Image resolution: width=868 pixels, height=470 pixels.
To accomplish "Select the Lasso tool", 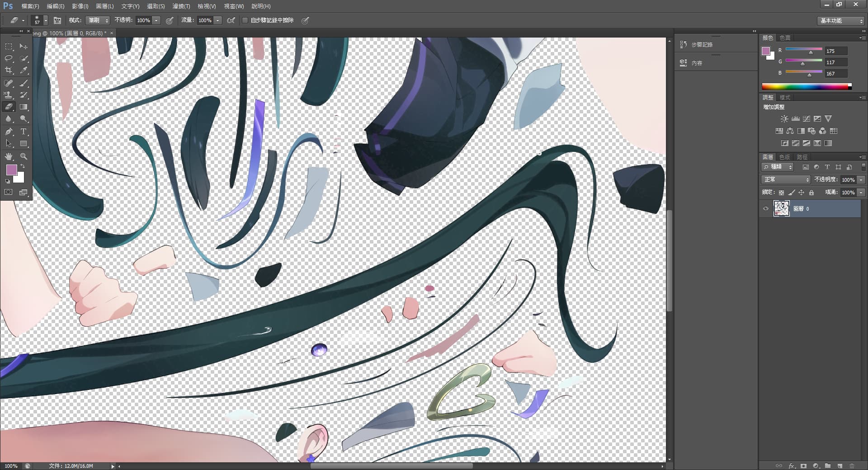I will pos(9,58).
